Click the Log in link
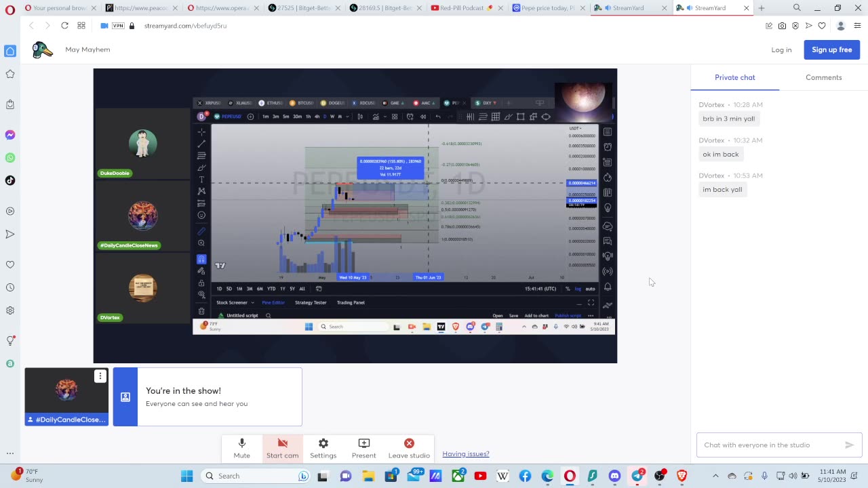Image resolution: width=868 pixels, height=488 pixels. point(781,49)
